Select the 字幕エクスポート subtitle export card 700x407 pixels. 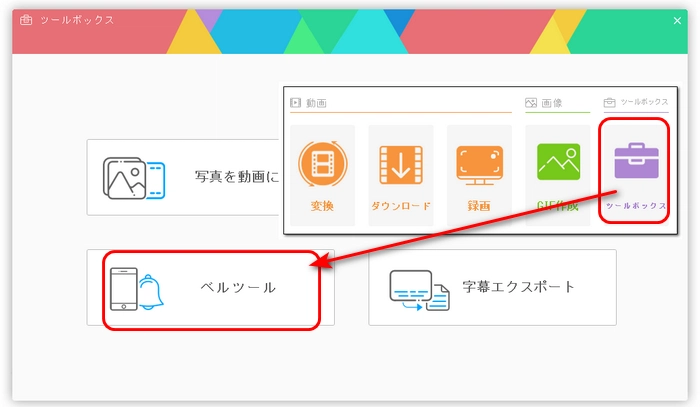click(x=492, y=288)
